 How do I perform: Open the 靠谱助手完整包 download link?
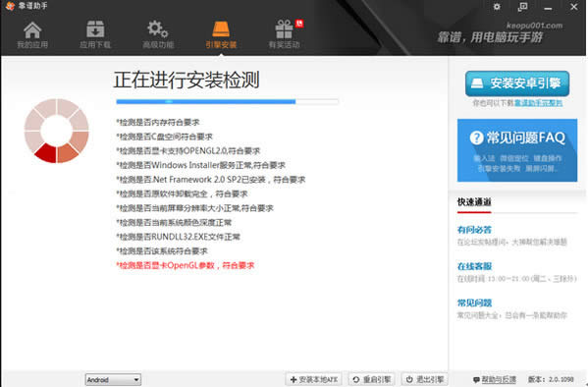tap(538, 103)
